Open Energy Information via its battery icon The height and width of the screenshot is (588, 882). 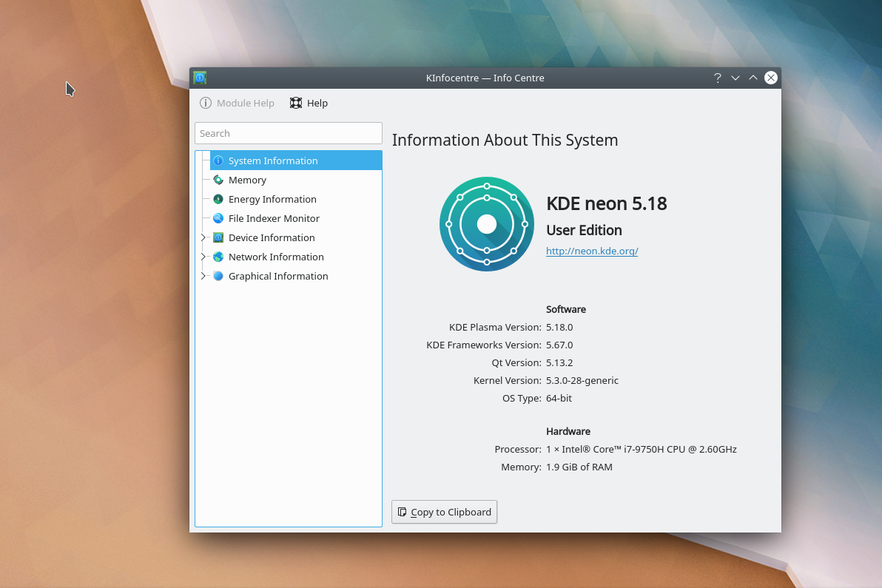(x=218, y=199)
